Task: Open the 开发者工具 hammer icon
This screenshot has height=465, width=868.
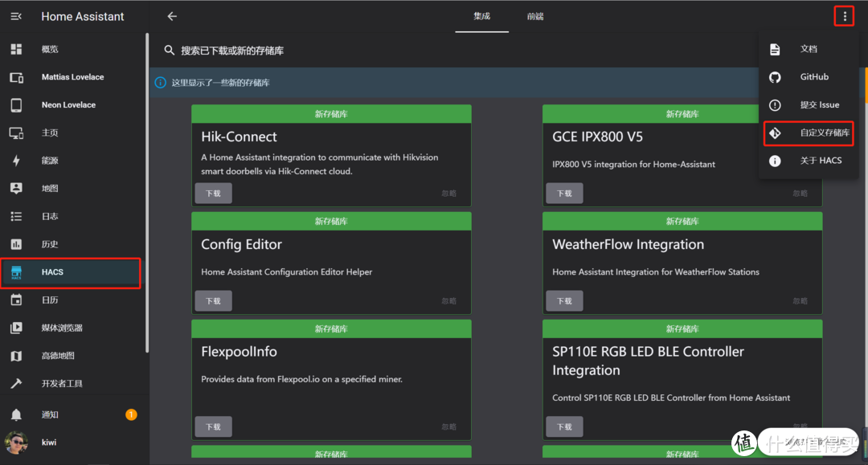Action: pos(16,384)
